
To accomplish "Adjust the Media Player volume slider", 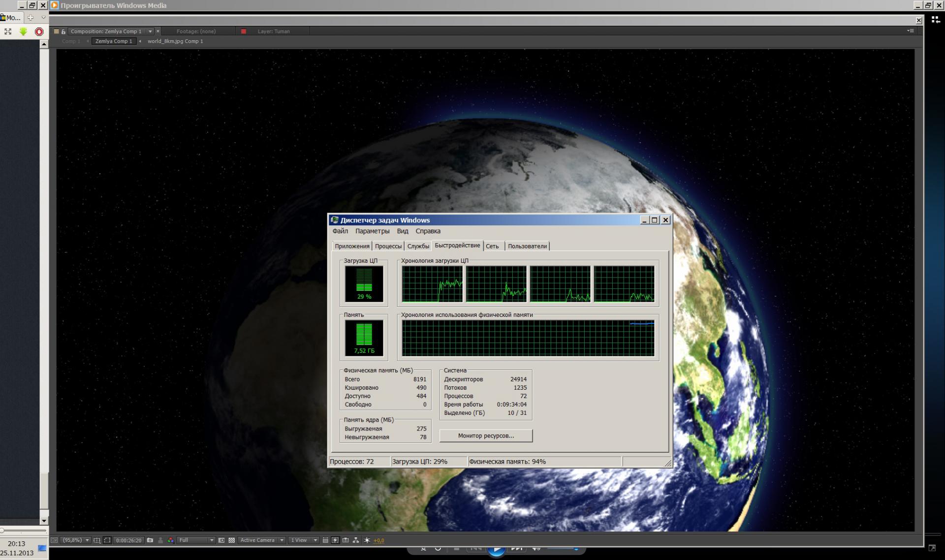I will (x=563, y=548).
